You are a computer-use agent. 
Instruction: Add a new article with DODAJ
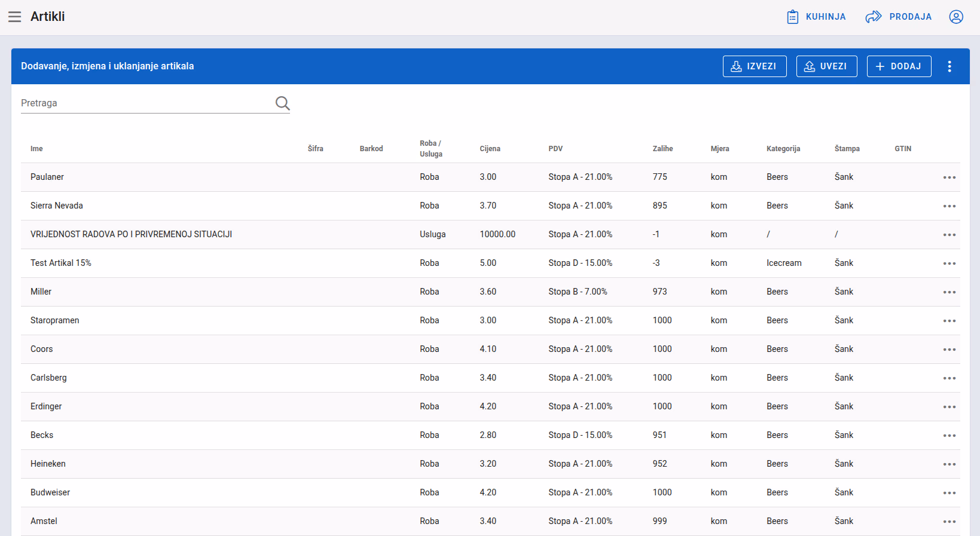[x=899, y=66]
